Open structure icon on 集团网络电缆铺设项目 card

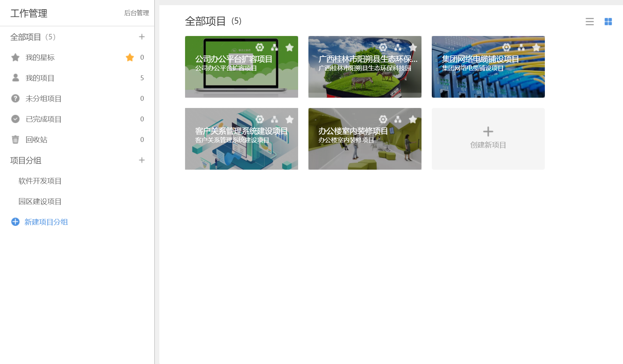click(521, 47)
